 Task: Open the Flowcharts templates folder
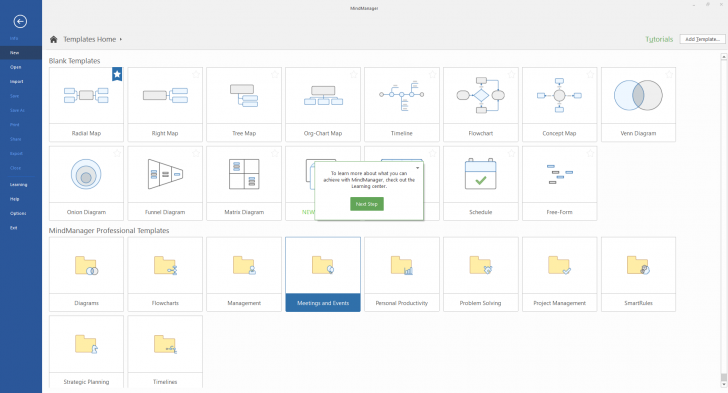pyautogui.click(x=165, y=274)
